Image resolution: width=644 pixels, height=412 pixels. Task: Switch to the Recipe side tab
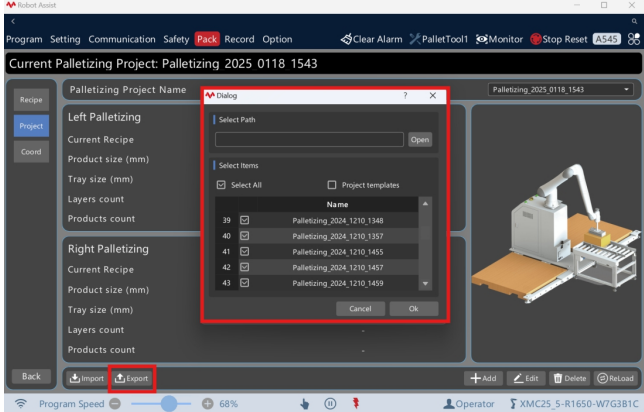(x=31, y=100)
